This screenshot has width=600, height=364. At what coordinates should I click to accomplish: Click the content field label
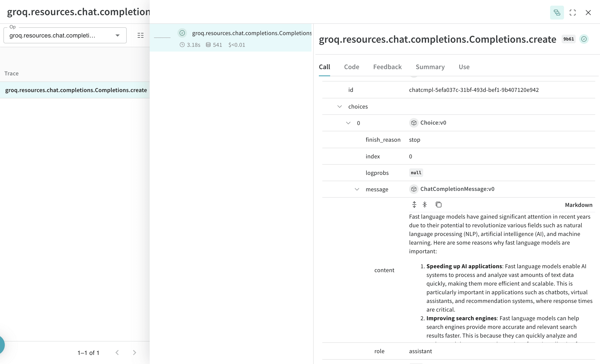(x=384, y=270)
